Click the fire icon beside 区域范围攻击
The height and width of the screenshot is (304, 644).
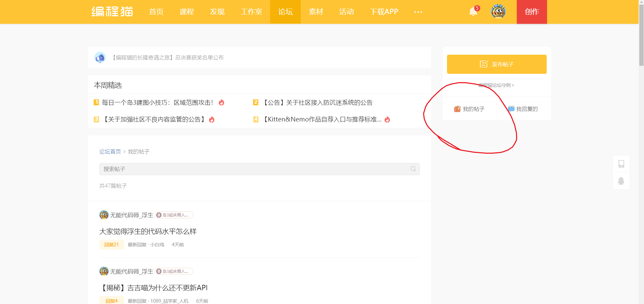pyautogui.click(x=221, y=102)
